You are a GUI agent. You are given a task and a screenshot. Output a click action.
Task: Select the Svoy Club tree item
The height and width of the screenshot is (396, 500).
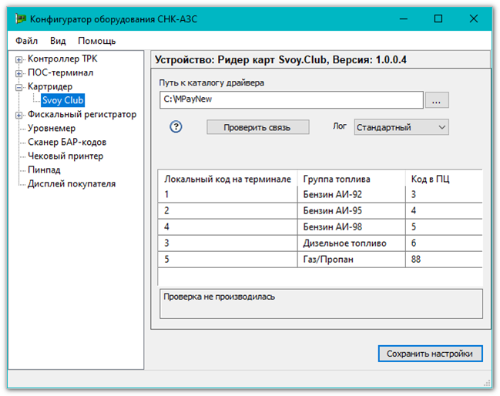(63, 100)
